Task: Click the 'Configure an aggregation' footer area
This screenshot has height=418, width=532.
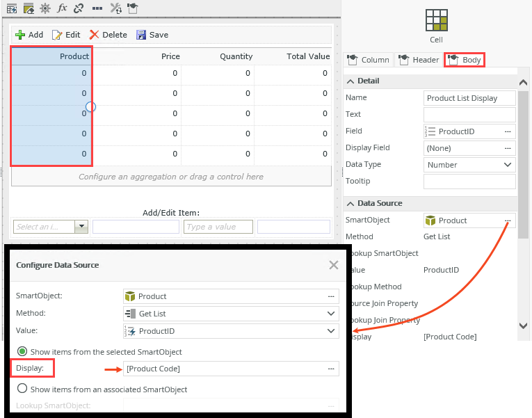Action: coord(171,177)
